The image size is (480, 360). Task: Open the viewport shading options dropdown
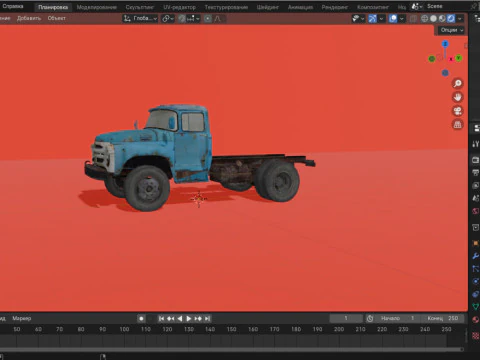(x=460, y=19)
